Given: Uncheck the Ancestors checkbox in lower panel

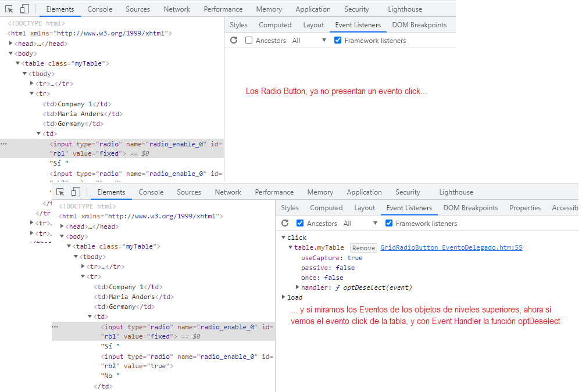Looking at the screenshot, I should coord(300,224).
